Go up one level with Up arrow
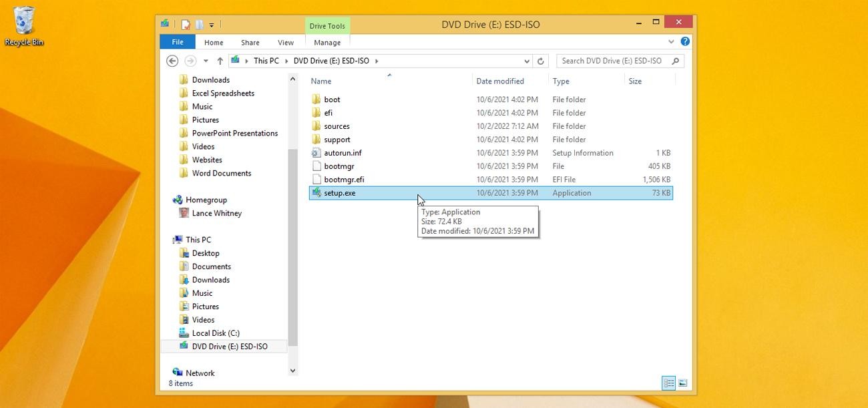Viewport: 868px width, 408px height. pos(220,61)
